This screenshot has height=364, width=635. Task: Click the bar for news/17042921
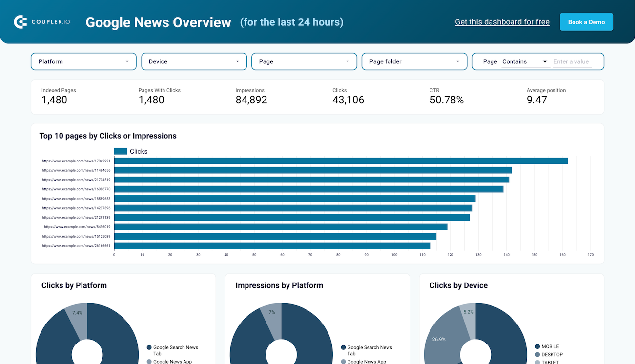341,161
